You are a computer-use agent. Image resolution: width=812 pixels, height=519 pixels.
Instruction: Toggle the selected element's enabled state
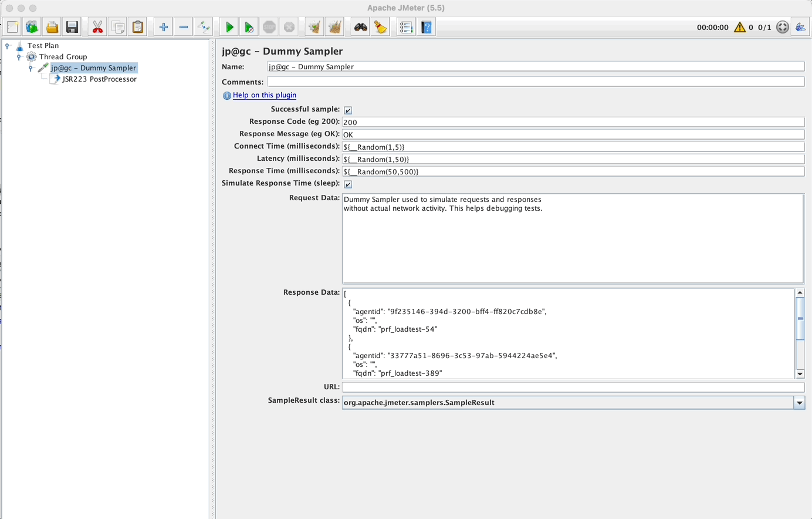[204, 27]
